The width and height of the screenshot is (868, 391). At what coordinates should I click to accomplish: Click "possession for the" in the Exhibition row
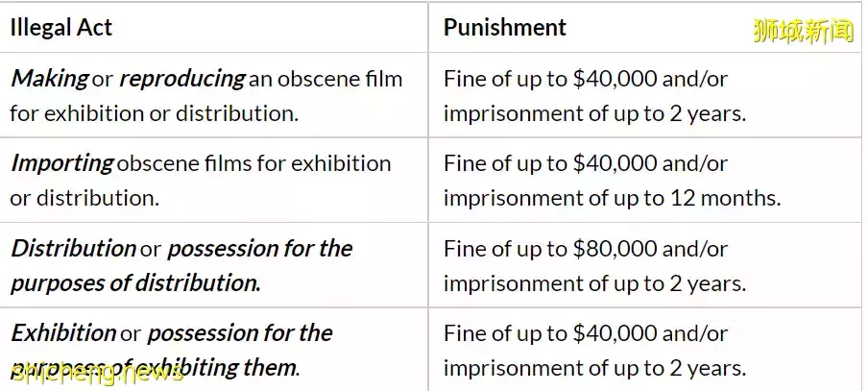click(239, 333)
